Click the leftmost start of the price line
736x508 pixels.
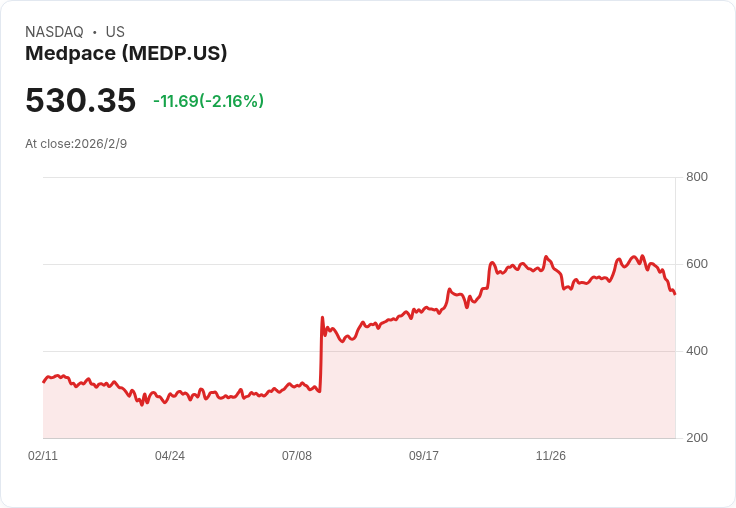click(43, 382)
